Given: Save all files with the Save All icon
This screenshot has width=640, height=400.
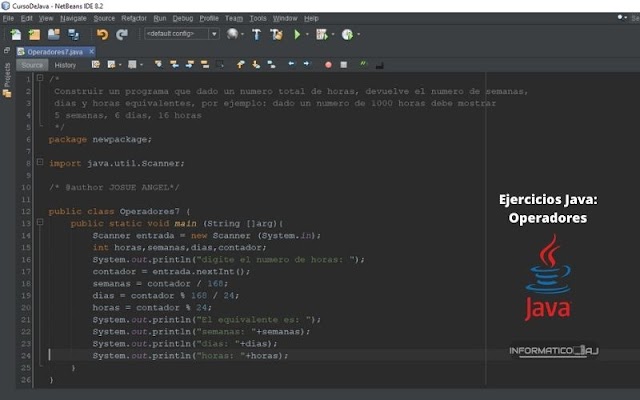Looking at the screenshot, I should coord(73,35).
